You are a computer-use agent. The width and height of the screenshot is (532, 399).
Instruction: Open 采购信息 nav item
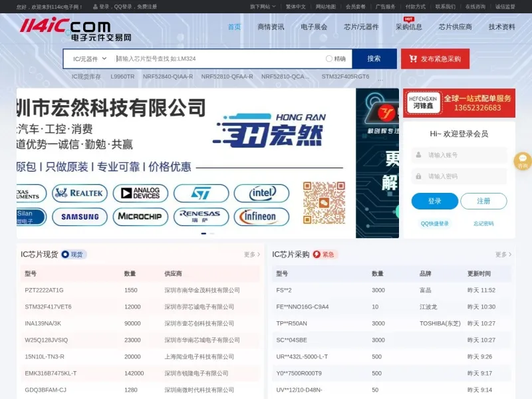click(408, 27)
